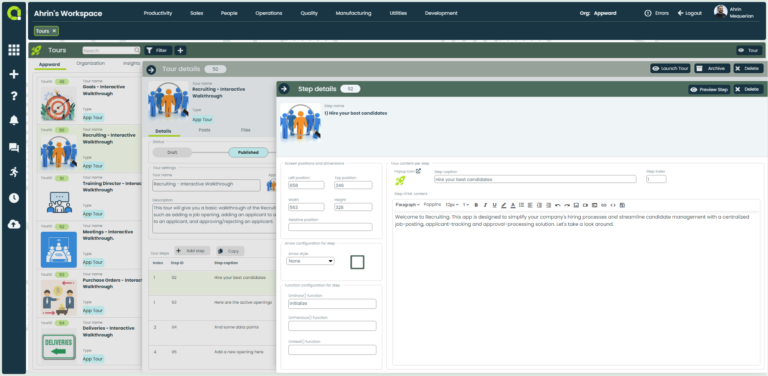
Task: Click the Logout link
Action: 690,13
